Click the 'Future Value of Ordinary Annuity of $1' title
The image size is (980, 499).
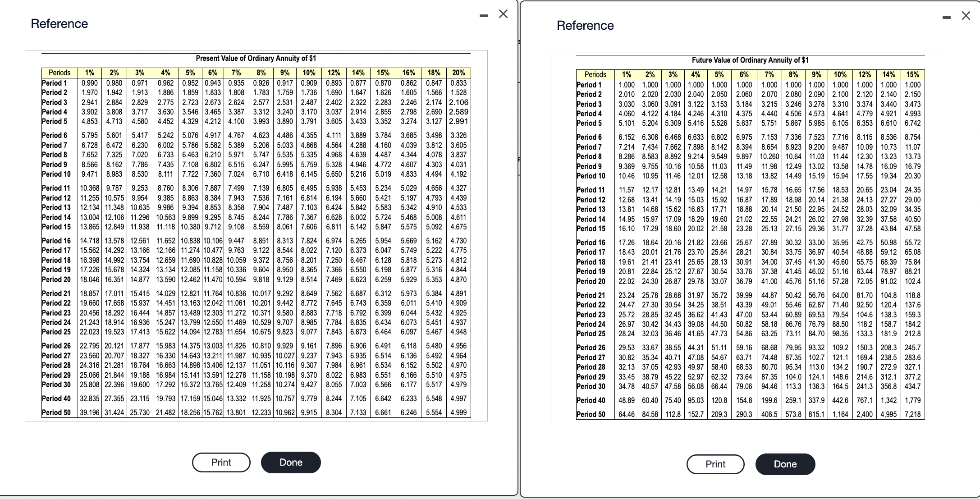(x=750, y=60)
